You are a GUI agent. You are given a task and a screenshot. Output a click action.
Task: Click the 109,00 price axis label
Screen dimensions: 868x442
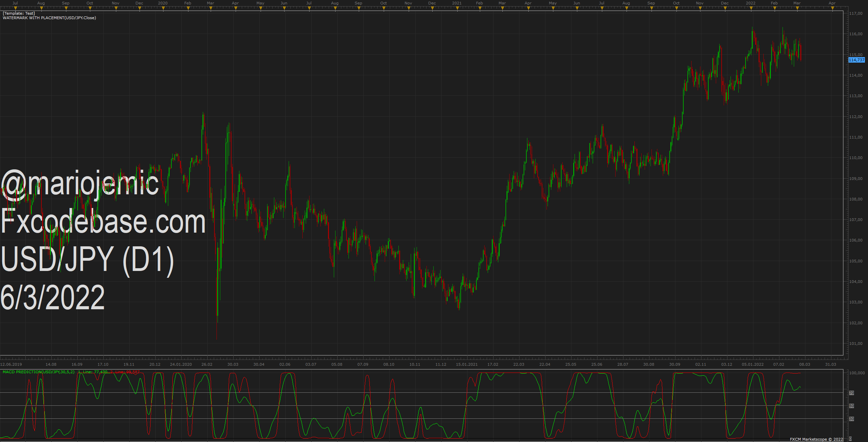pos(856,179)
